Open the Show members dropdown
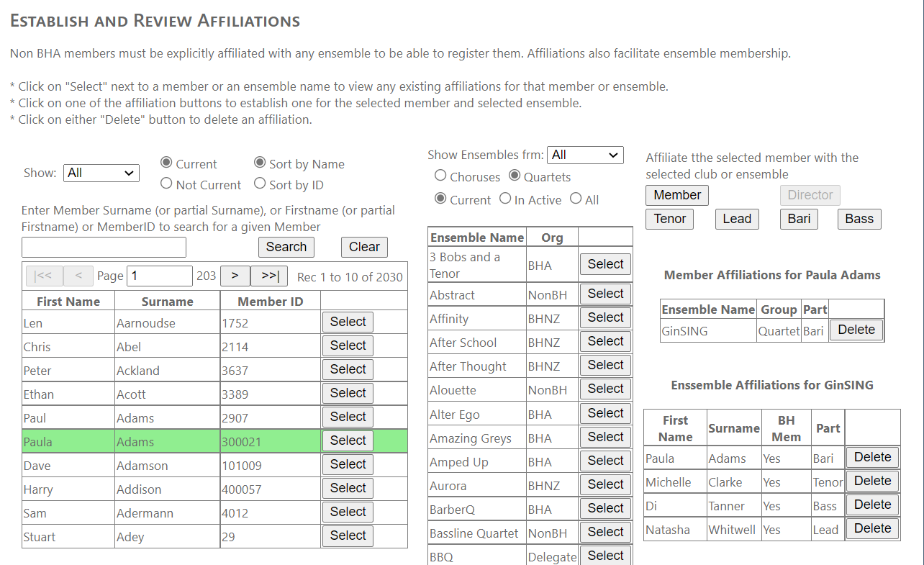 pyautogui.click(x=101, y=173)
